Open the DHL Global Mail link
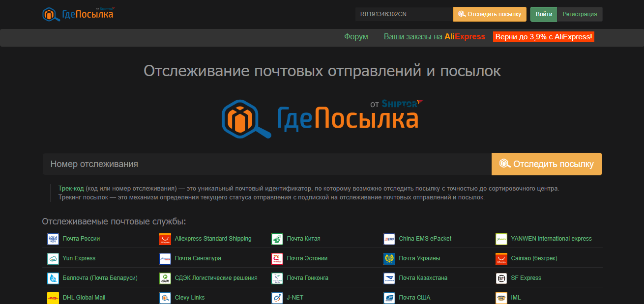The width and height of the screenshot is (644, 304). pyautogui.click(x=84, y=298)
